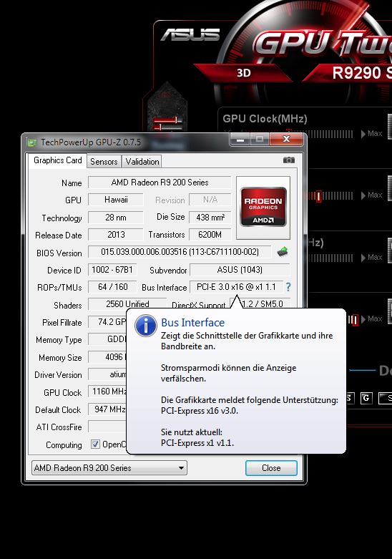Select the Graphics Card tab
392x559 pixels.
click(57, 160)
